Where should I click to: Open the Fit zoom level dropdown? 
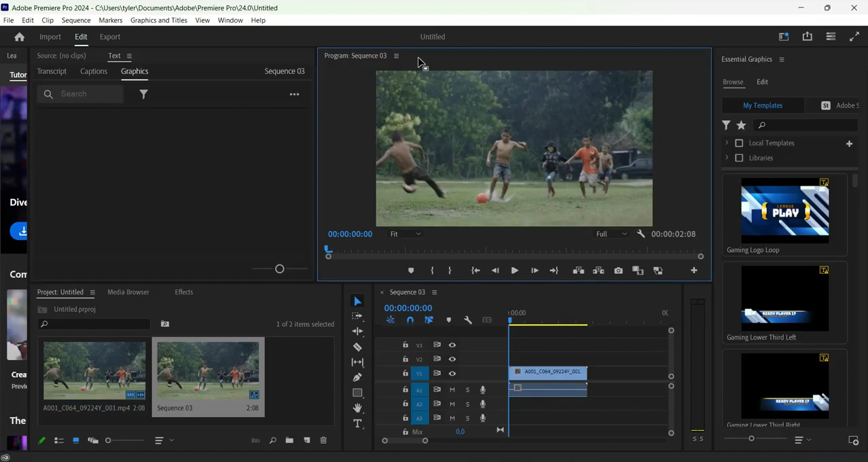pyautogui.click(x=405, y=234)
